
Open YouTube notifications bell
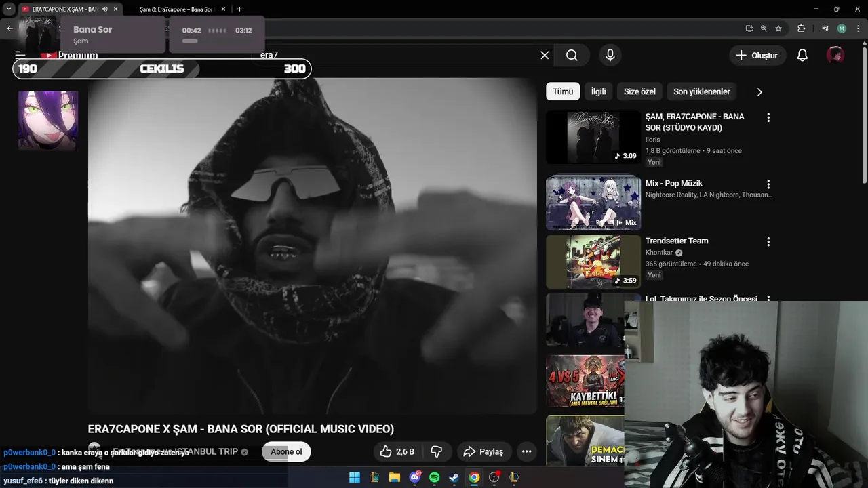pyautogui.click(x=802, y=56)
